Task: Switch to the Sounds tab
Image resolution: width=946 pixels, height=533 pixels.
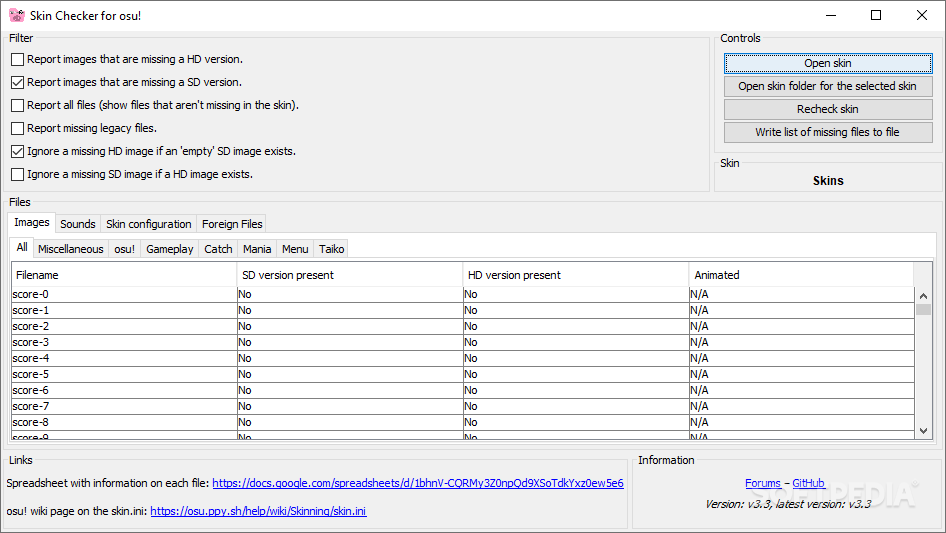Action: click(78, 224)
